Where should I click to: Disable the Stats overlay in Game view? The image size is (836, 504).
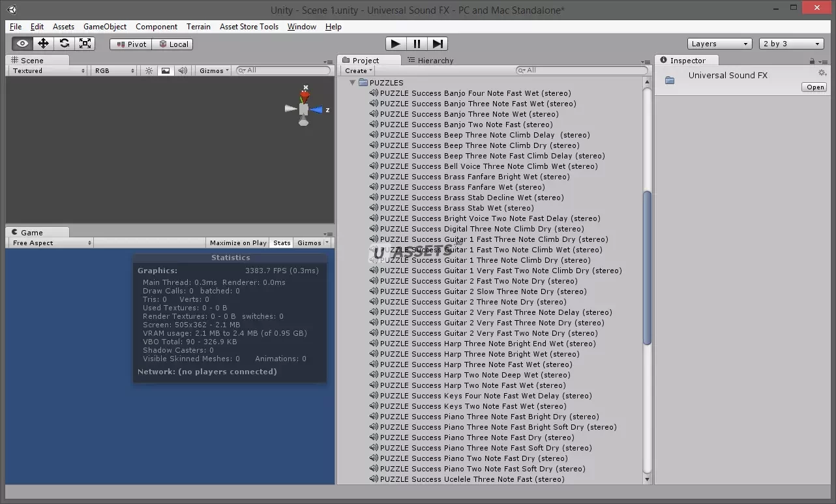282,243
